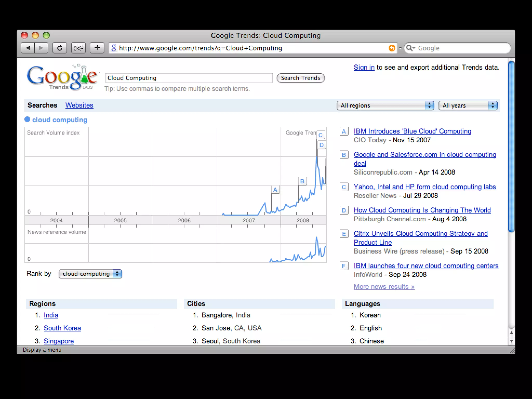
Task: Click news marker A on the trend graph
Action: click(x=275, y=190)
